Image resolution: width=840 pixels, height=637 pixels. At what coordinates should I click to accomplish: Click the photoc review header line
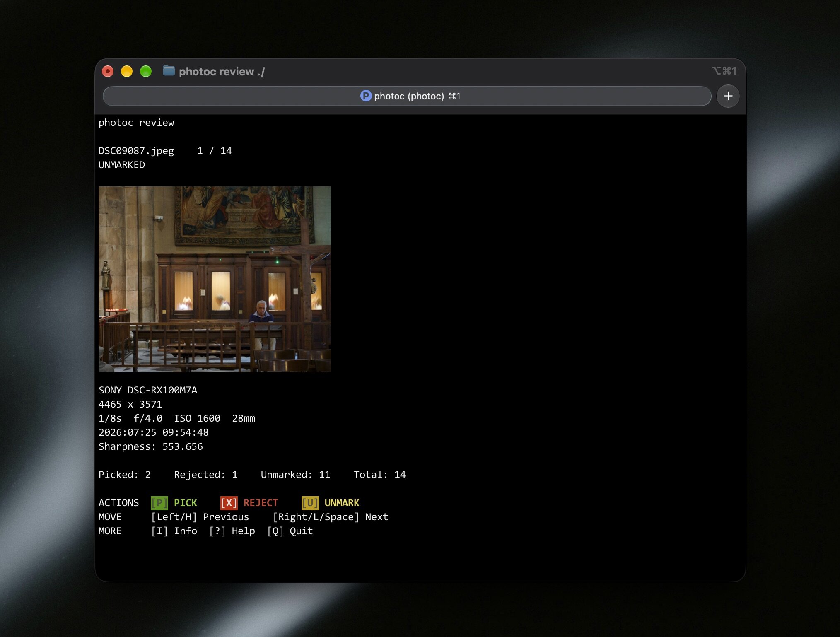pyautogui.click(x=136, y=123)
